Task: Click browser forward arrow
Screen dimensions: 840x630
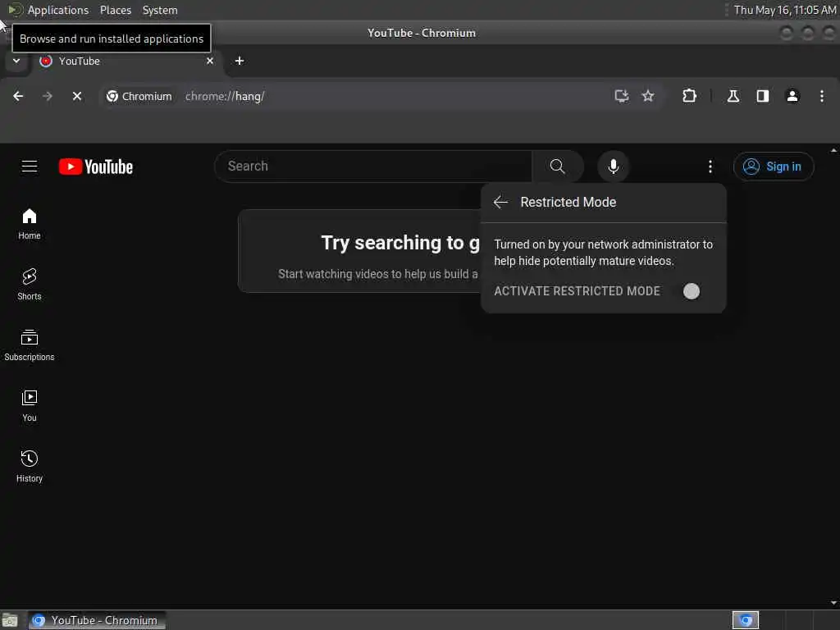Action: (48, 96)
